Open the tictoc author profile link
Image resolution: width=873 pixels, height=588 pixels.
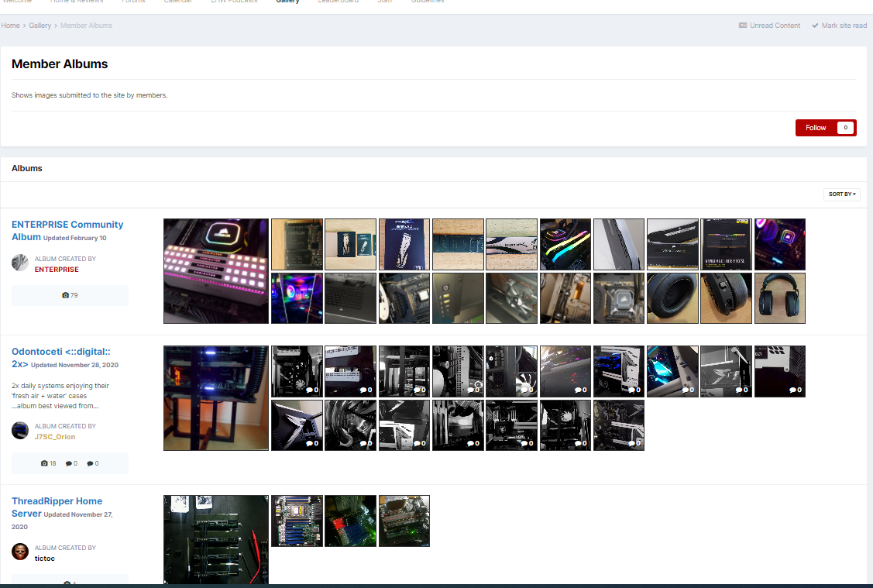tap(45, 559)
